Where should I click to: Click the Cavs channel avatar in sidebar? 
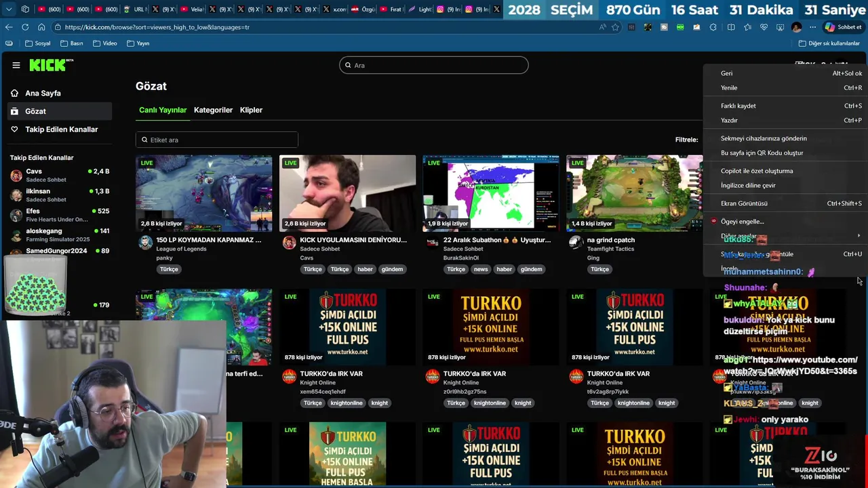[16, 176]
